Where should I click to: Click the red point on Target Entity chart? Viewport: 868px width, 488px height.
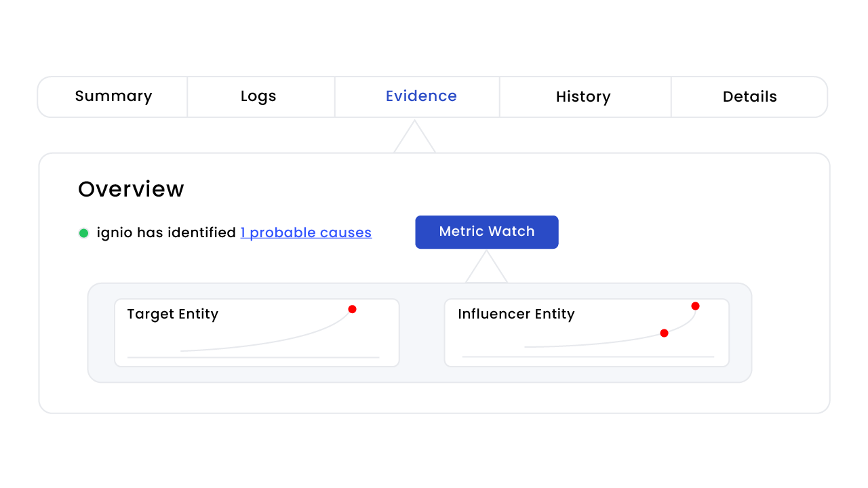[352, 309]
